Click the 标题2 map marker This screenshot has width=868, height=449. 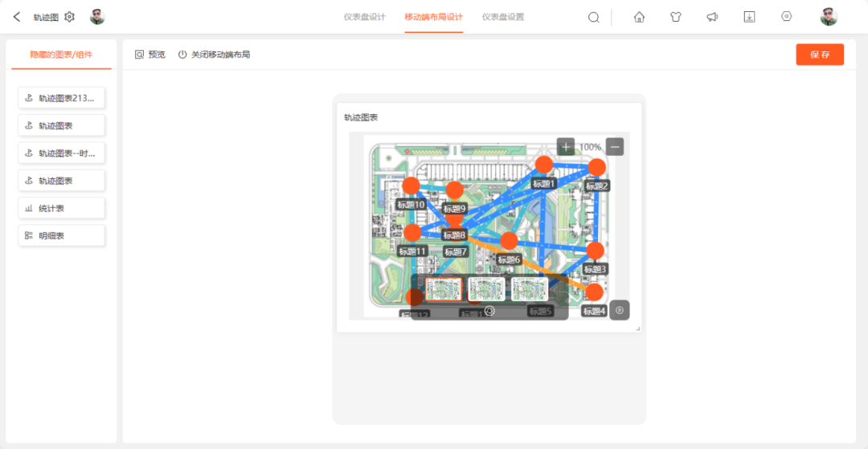click(x=596, y=167)
